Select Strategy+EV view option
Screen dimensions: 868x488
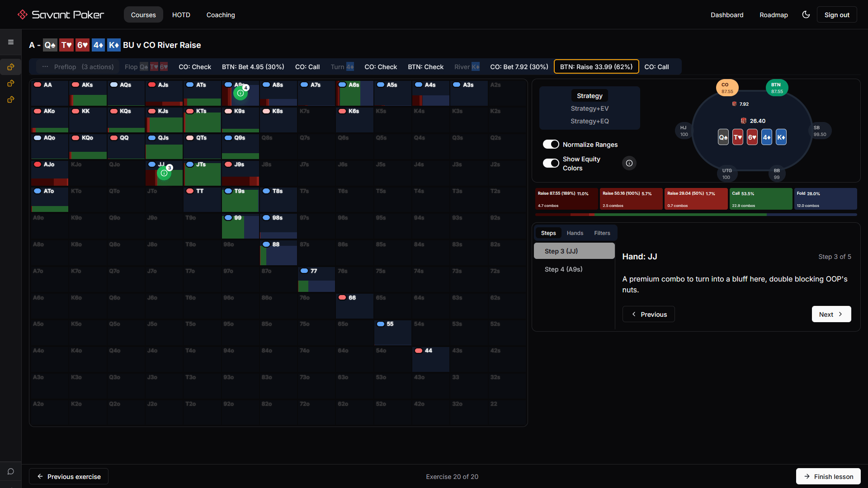point(590,108)
